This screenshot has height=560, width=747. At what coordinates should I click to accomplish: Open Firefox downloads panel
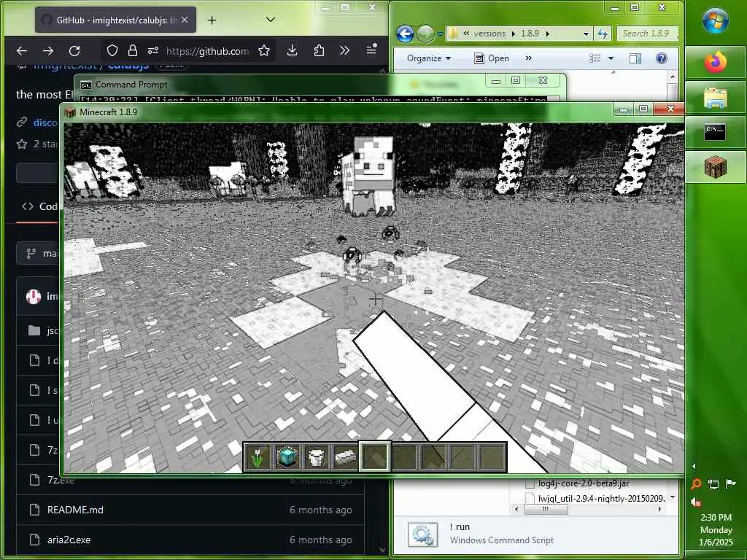click(x=292, y=50)
